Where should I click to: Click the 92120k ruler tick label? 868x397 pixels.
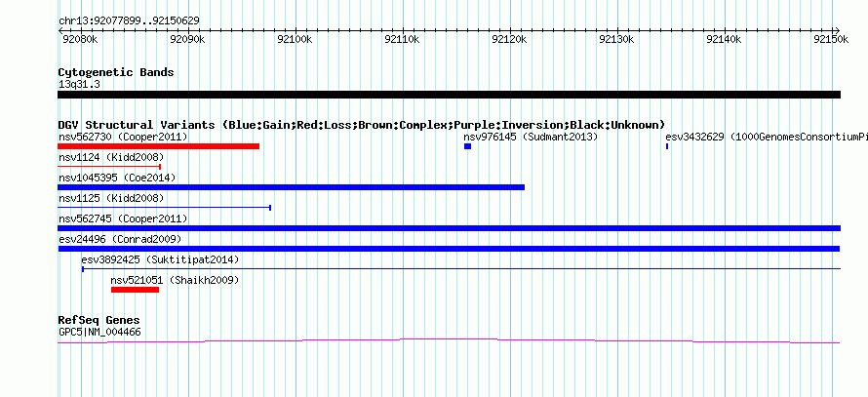pos(509,39)
